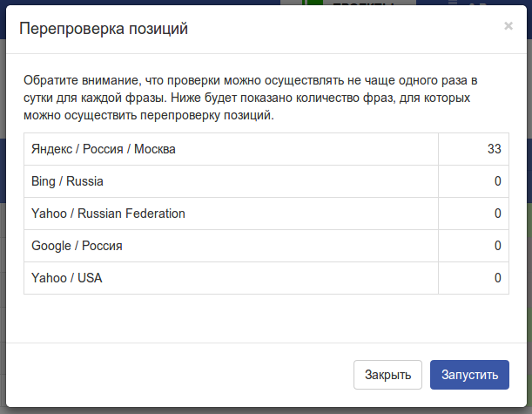
Task: Click the count for Yahoo / Russian Federation
Action: (x=497, y=214)
